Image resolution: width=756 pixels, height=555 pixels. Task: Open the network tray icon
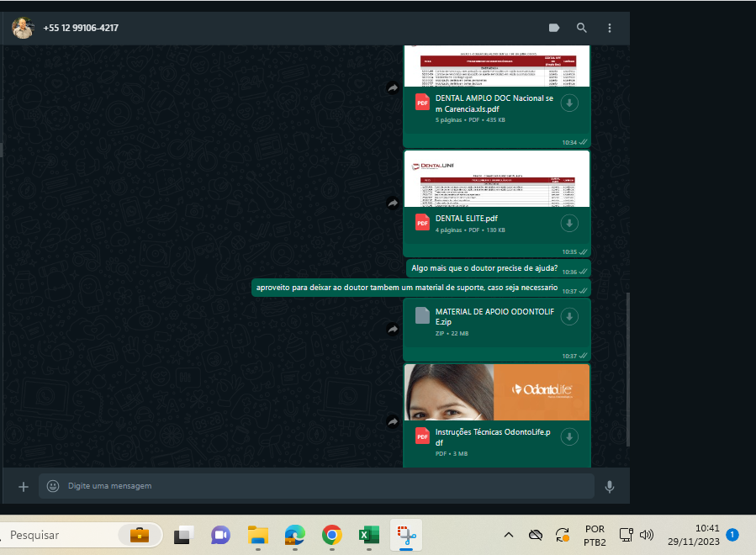pos(626,535)
